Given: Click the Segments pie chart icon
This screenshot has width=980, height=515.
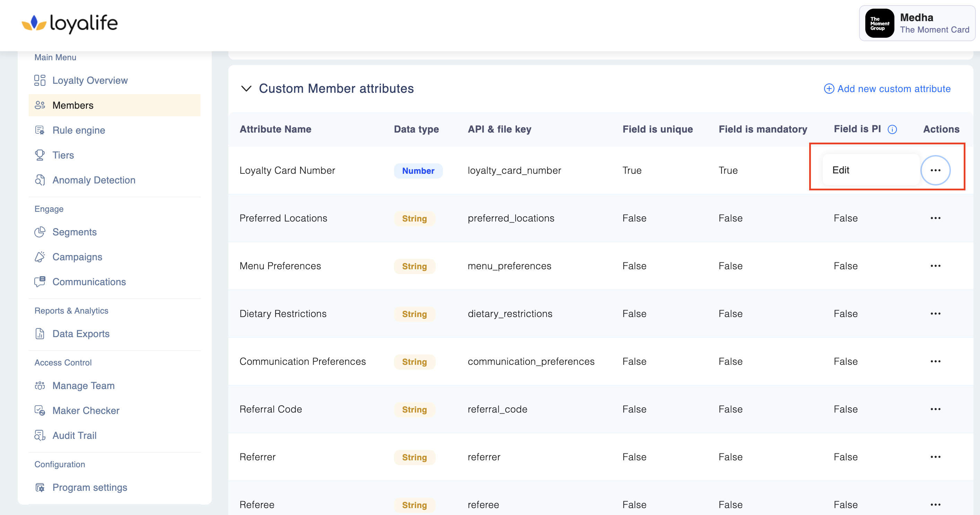Looking at the screenshot, I should click(40, 232).
